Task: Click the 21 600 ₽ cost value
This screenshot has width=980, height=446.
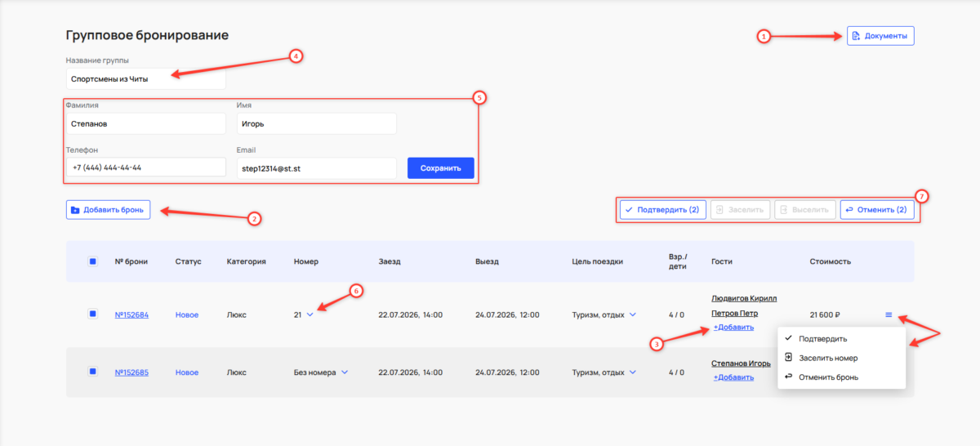Action: tap(826, 314)
